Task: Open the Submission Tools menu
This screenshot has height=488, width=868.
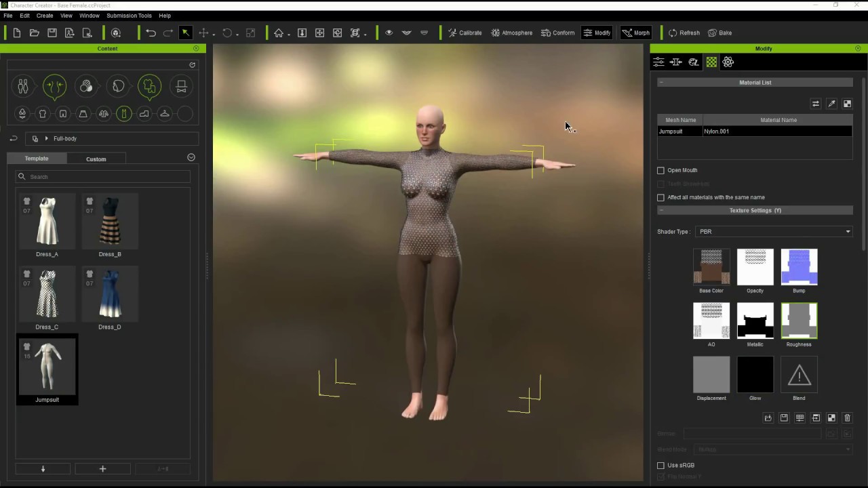Action: [x=129, y=16]
